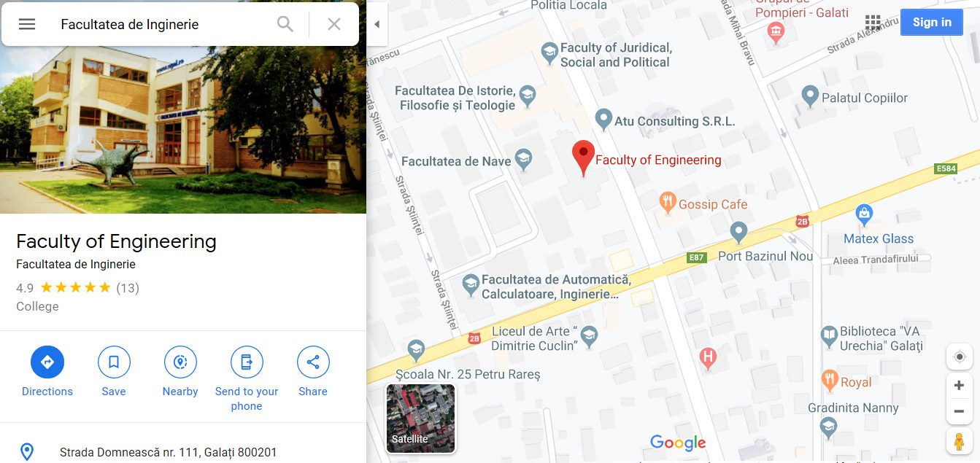The width and height of the screenshot is (980, 463).
Task: Open the 13 reviews link
Action: click(x=128, y=288)
